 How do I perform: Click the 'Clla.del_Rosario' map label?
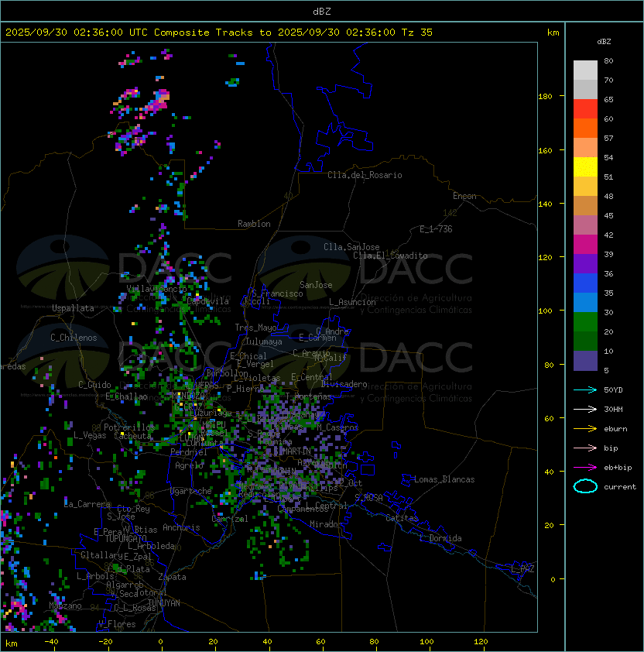[x=365, y=175]
